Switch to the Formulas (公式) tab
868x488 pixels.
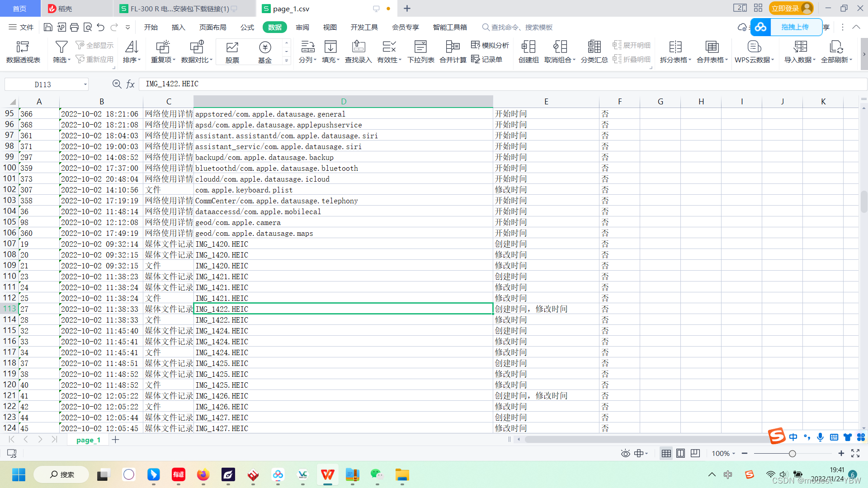click(247, 27)
